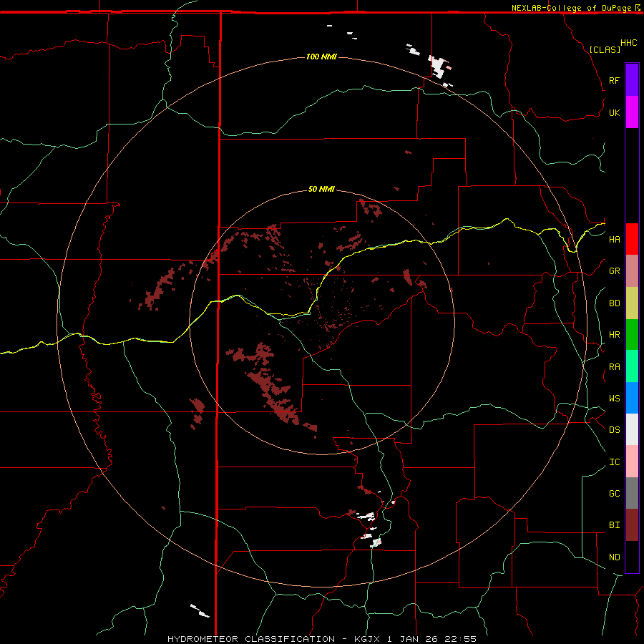Click the RF legend label

point(614,80)
